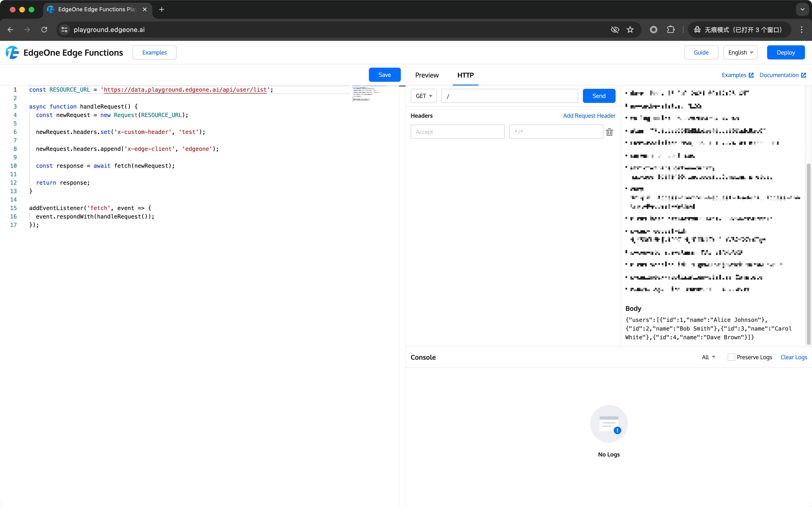Click the response Body JSON text
Screen dimensions: 812x507
[x=708, y=329]
